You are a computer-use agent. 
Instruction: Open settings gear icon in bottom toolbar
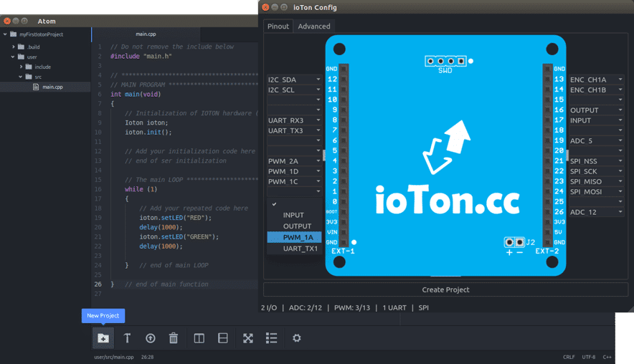(x=297, y=338)
